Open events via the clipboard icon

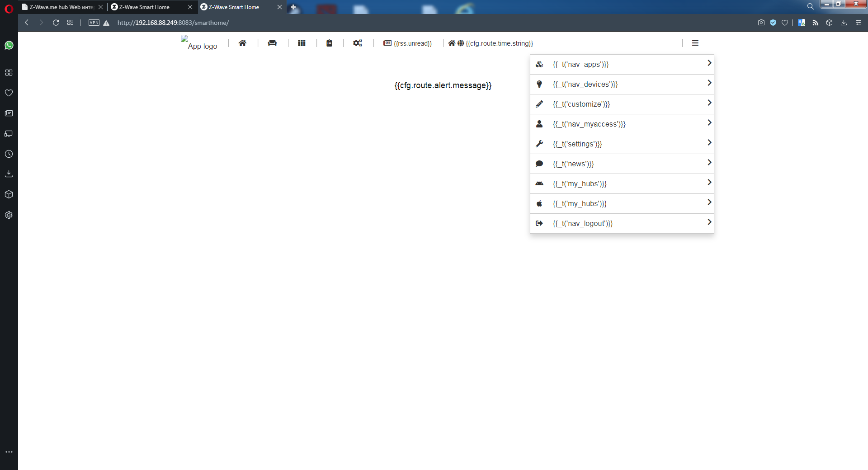(x=329, y=43)
